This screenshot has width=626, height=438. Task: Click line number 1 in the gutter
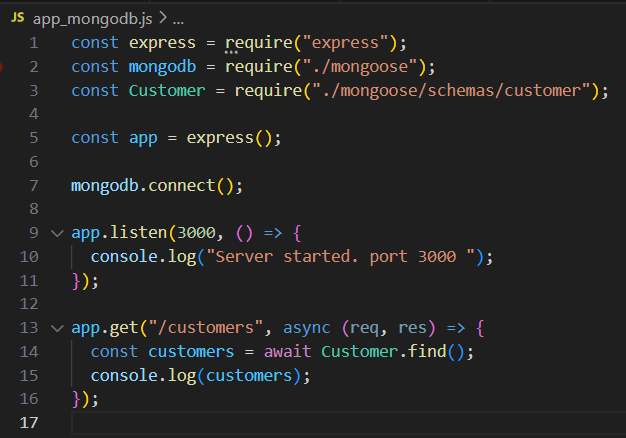[x=34, y=43]
